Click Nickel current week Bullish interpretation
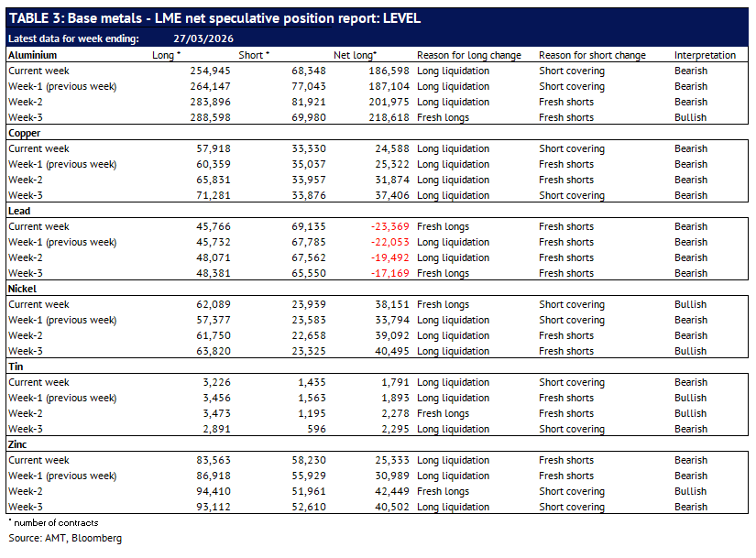The height and width of the screenshot is (558, 756). pos(690,304)
